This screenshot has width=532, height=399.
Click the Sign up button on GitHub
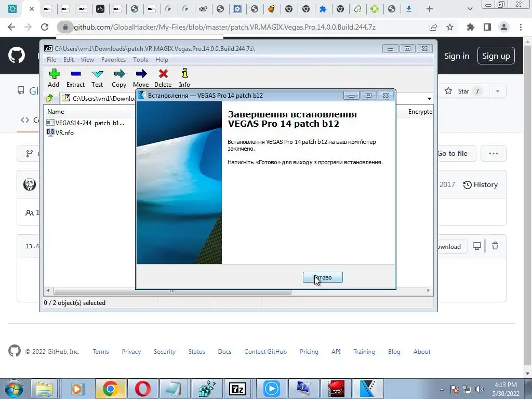click(496, 56)
